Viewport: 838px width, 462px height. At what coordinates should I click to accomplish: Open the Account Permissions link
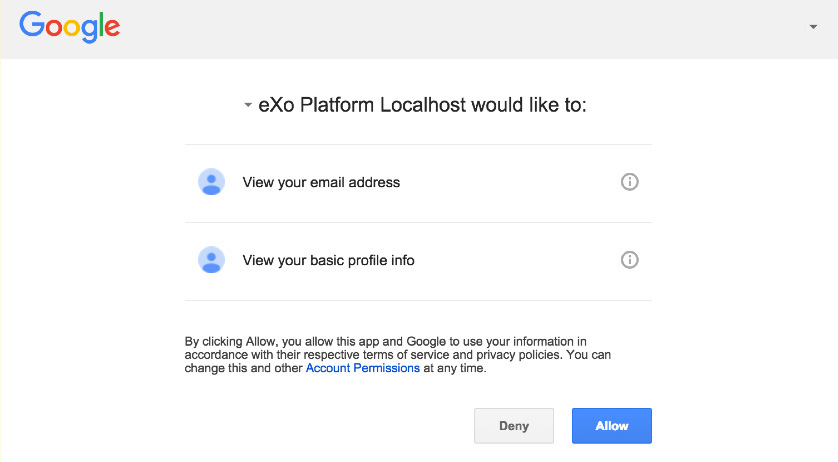coord(362,368)
